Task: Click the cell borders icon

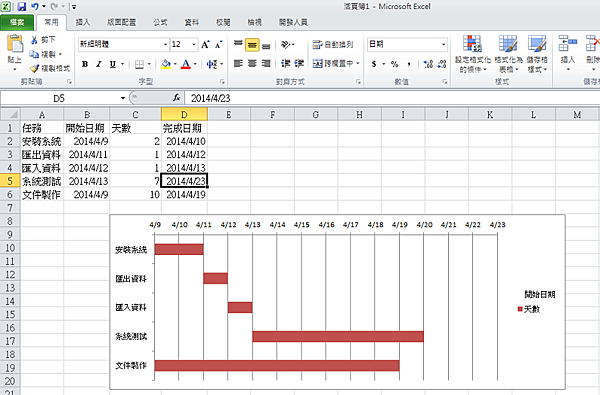Action: [139, 64]
